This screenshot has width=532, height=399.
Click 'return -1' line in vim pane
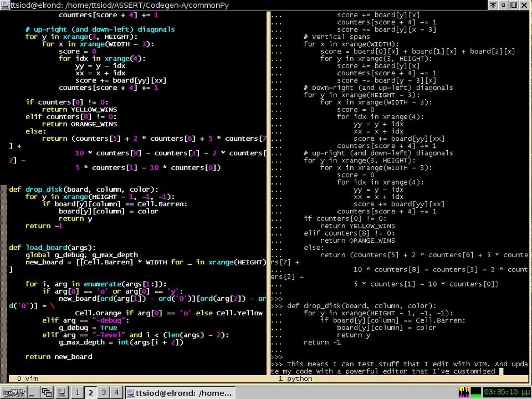point(44,226)
